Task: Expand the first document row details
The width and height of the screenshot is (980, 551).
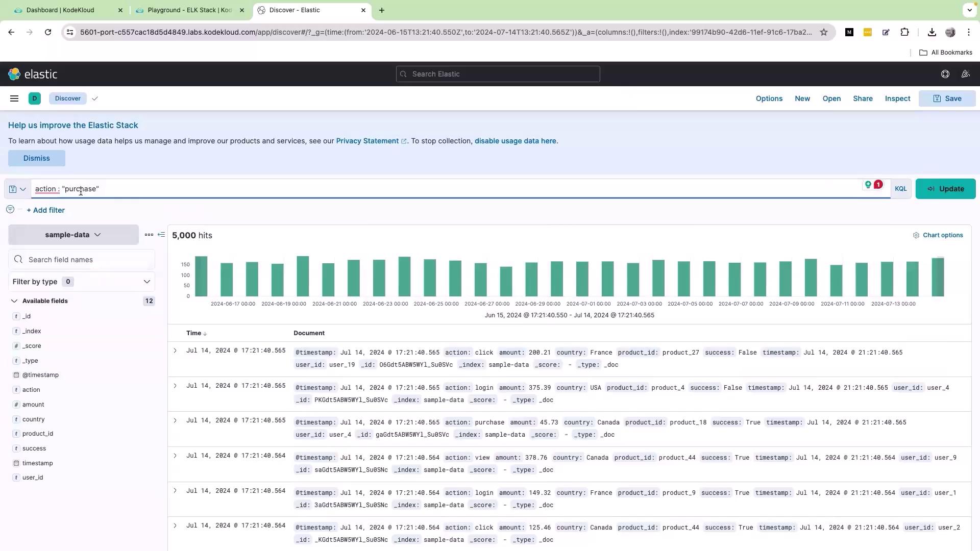Action: coord(175,350)
